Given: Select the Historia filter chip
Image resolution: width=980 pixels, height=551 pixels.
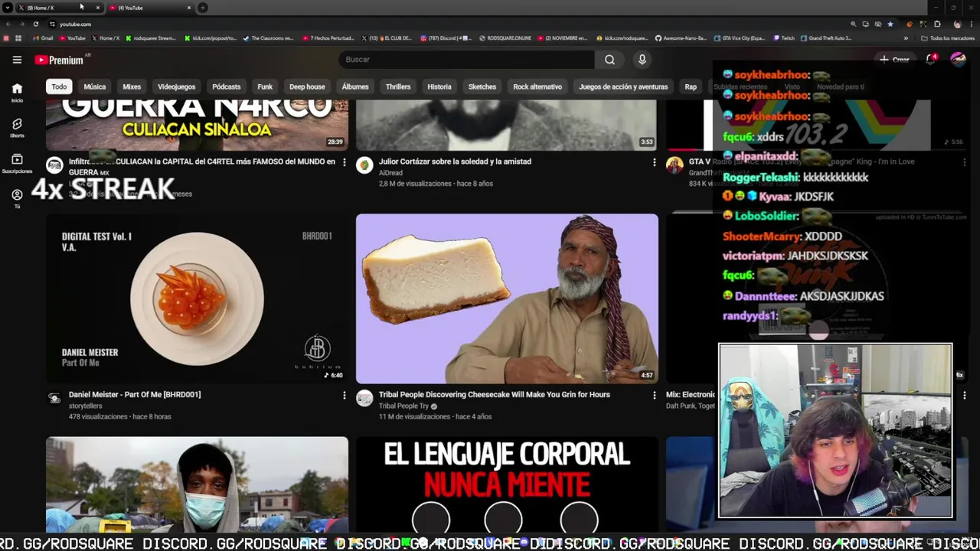Looking at the screenshot, I should (x=439, y=86).
